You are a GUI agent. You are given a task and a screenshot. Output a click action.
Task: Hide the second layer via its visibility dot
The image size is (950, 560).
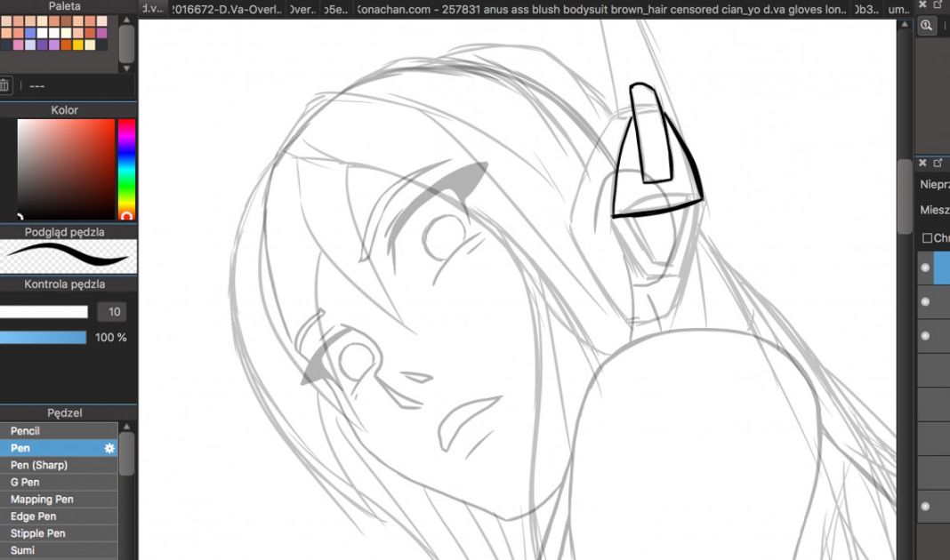(925, 302)
